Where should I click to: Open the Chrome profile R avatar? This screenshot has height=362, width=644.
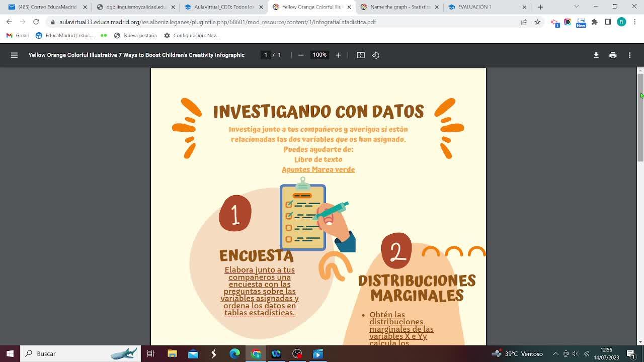coord(621,22)
